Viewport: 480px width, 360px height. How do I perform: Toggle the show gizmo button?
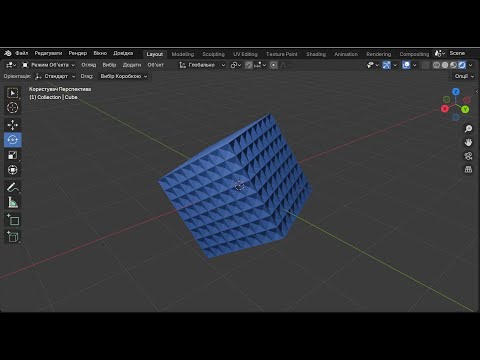(x=386, y=65)
